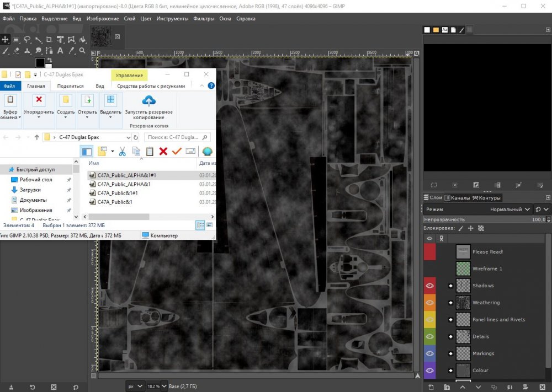Create a new layer using bottom panel icon

pyautogui.click(x=431, y=387)
